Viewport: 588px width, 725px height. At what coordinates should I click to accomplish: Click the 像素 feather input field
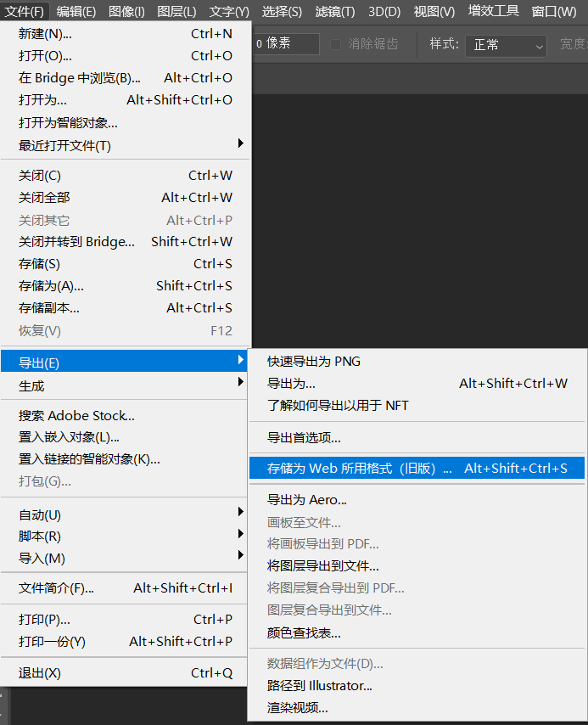[286, 44]
